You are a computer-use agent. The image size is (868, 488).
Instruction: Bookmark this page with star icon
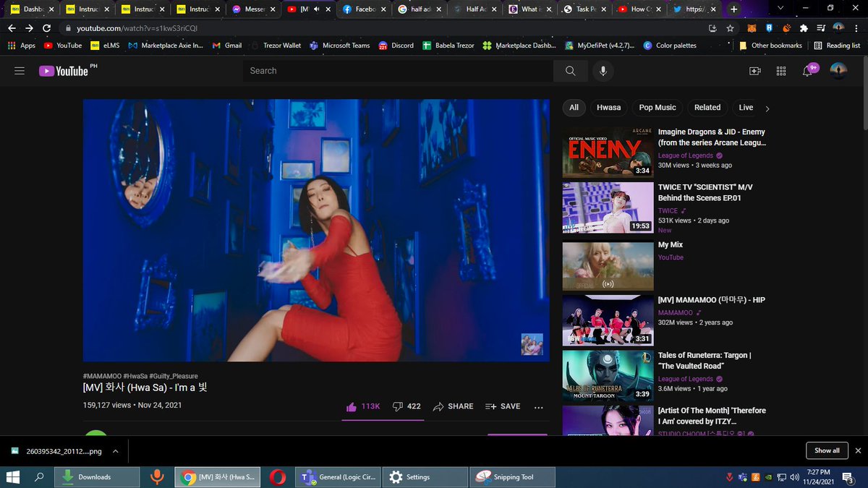(x=730, y=28)
